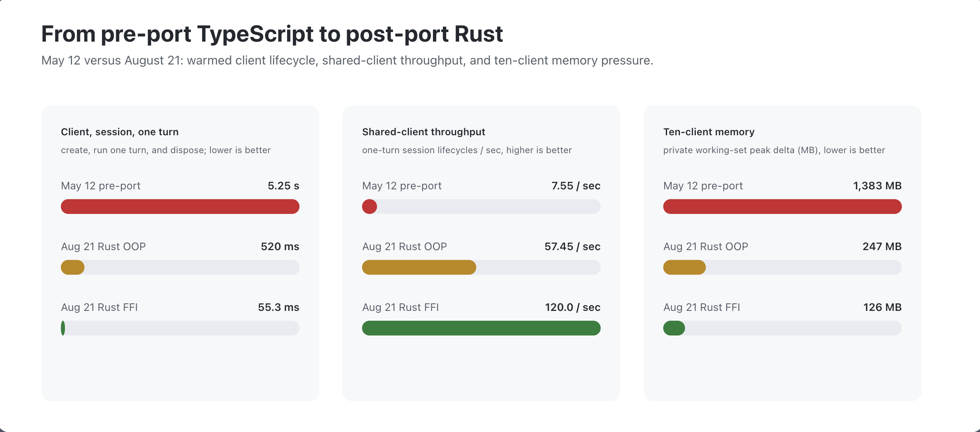The width and height of the screenshot is (980, 432).
Task: Click the red May 12 pre-port latency bar
Action: click(180, 206)
